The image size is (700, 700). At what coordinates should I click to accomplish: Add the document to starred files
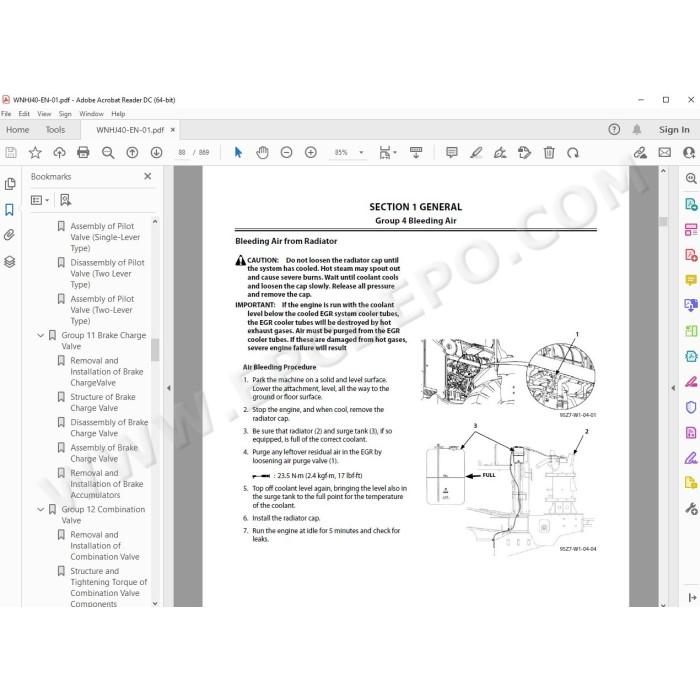[35, 153]
